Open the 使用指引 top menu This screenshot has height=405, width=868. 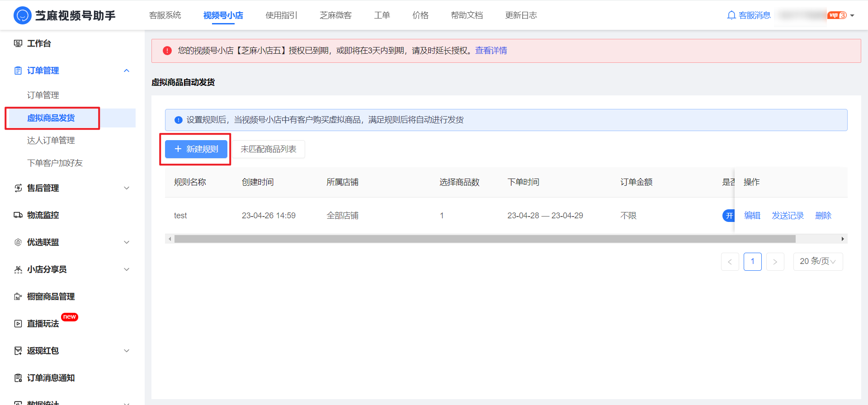coord(282,15)
